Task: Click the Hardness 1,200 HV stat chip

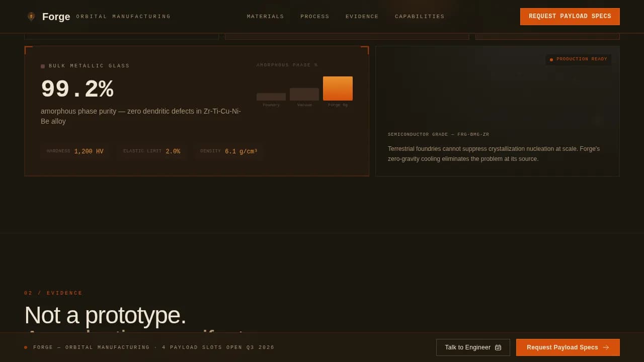Action: pos(75,151)
